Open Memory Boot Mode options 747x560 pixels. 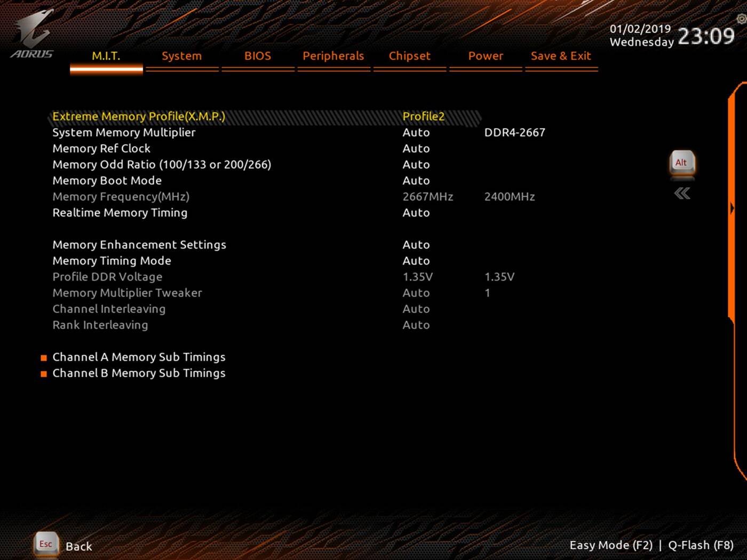[x=416, y=180]
